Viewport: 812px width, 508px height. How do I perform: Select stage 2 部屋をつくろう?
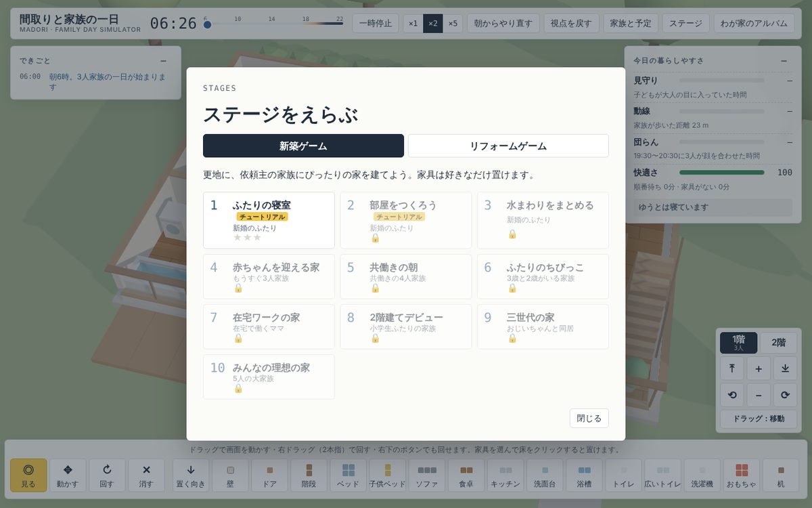point(406,220)
